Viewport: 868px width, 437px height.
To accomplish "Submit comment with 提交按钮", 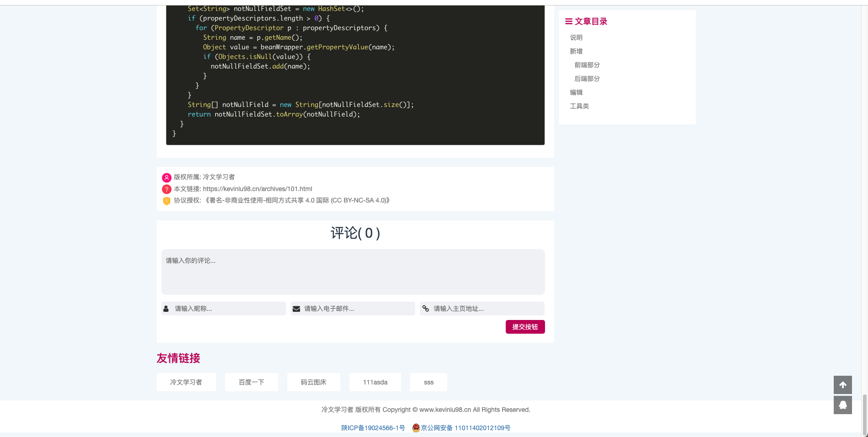I will click(525, 327).
